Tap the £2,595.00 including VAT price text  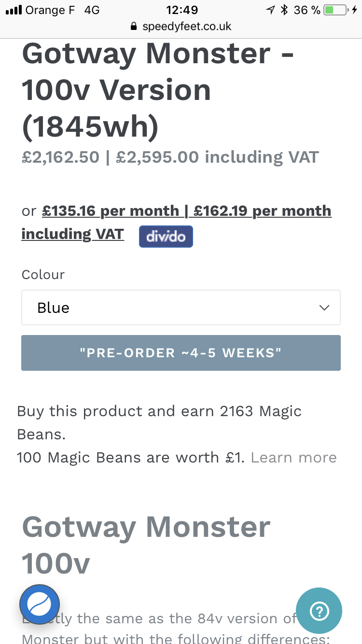tap(217, 157)
